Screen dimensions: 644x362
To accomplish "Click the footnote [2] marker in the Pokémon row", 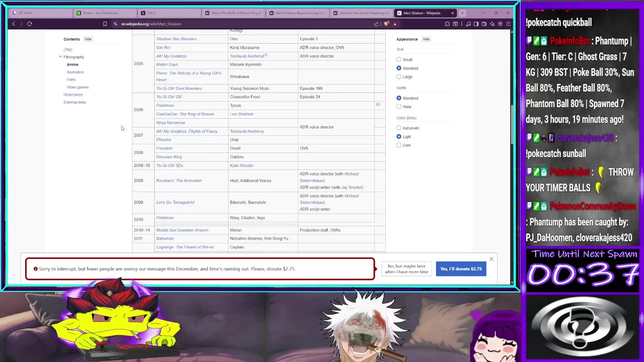I will pos(378,104).
